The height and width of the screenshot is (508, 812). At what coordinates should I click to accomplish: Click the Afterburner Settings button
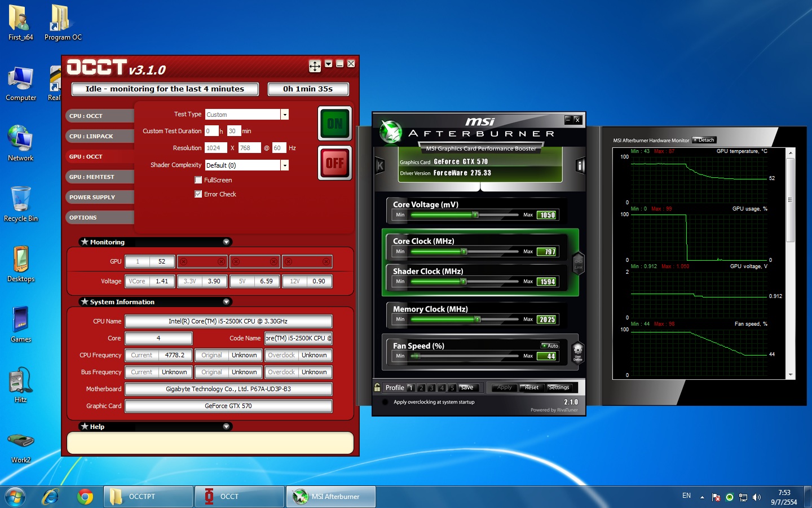pos(559,387)
